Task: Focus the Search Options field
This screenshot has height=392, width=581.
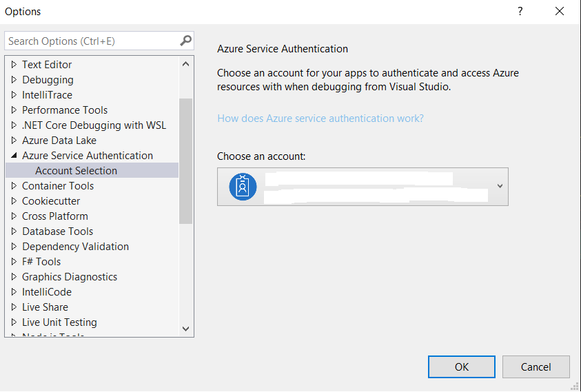Action: (99, 41)
